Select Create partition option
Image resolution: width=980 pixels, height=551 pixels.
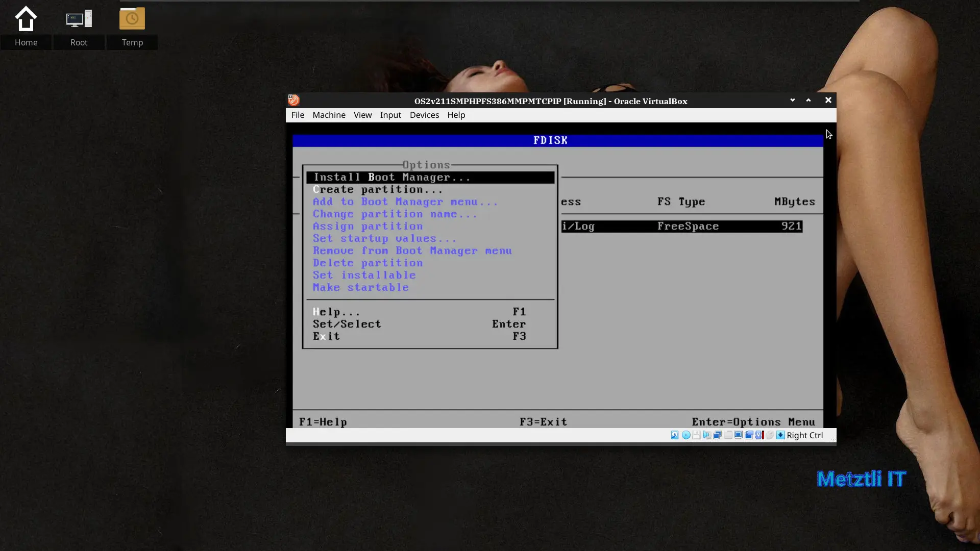pos(378,189)
